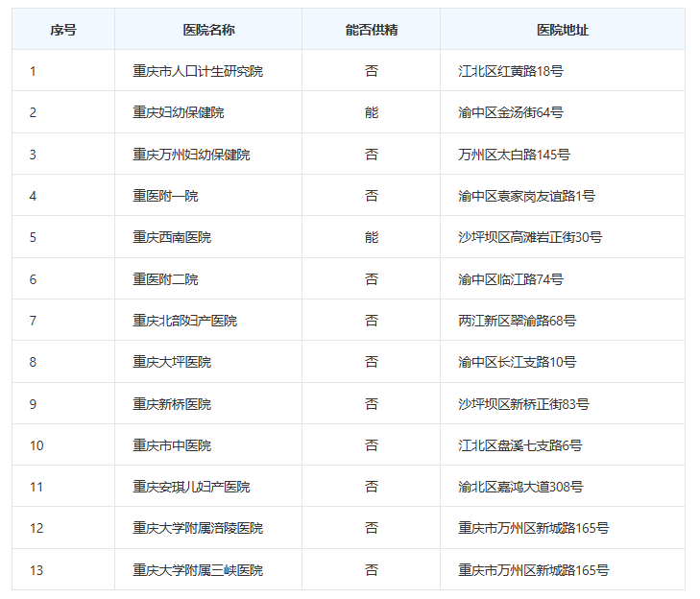
Task: Click 否 value for 重医附一院
Action: [372, 196]
